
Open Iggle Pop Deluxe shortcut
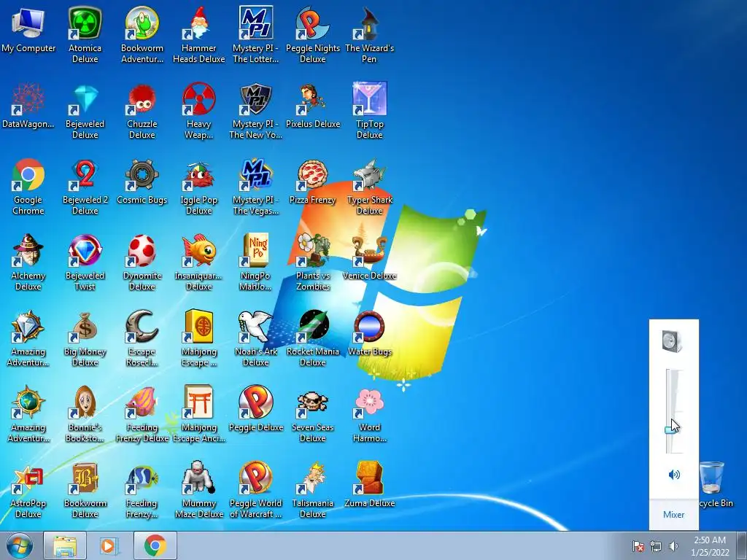(x=198, y=186)
